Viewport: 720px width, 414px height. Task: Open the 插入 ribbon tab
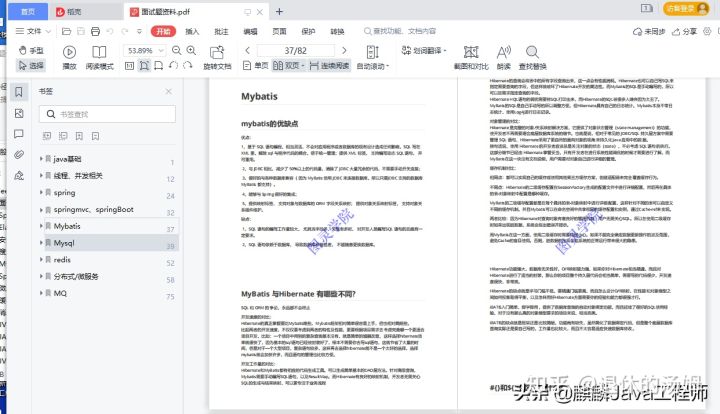[192, 31]
